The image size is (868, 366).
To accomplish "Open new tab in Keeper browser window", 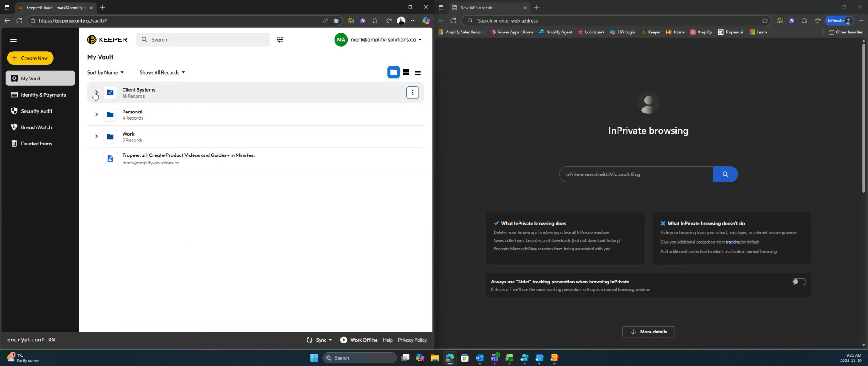I will tap(103, 8).
